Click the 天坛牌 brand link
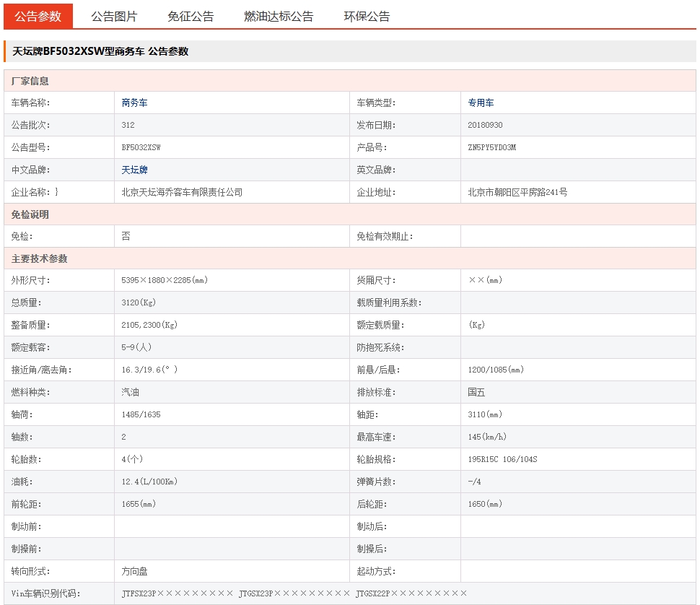Viewport: 700px width, 605px height. coord(134,170)
